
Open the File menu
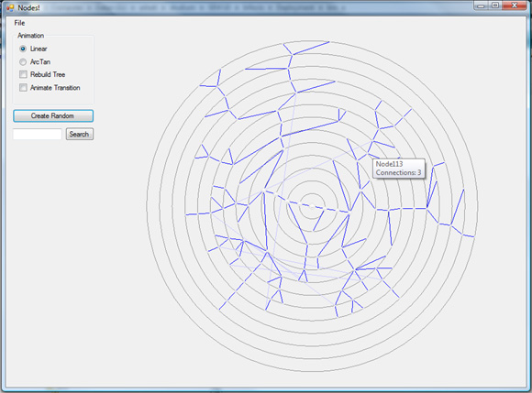(x=19, y=23)
